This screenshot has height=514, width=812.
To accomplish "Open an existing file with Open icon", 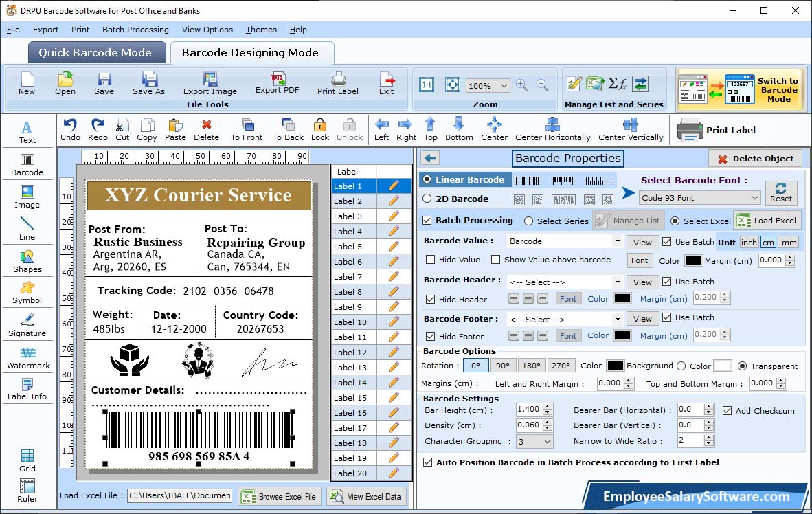I will pyautogui.click(x=65, y=84).
